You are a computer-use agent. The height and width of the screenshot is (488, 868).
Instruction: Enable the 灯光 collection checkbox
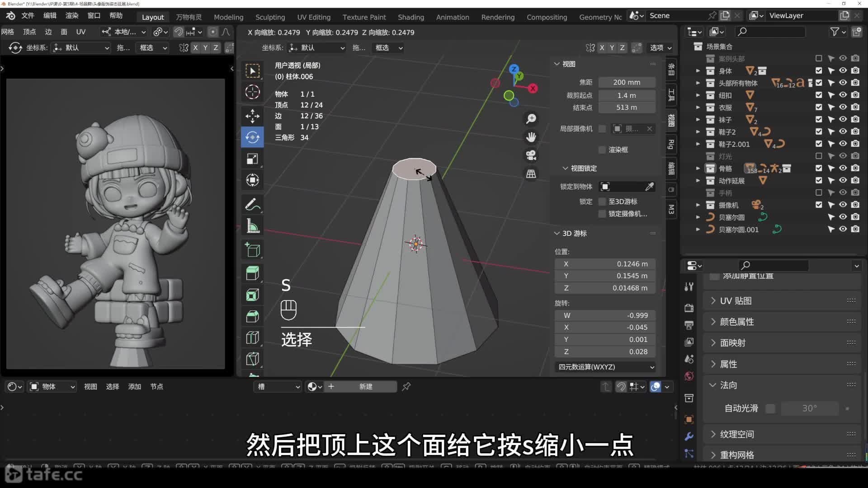pos(819,156)
